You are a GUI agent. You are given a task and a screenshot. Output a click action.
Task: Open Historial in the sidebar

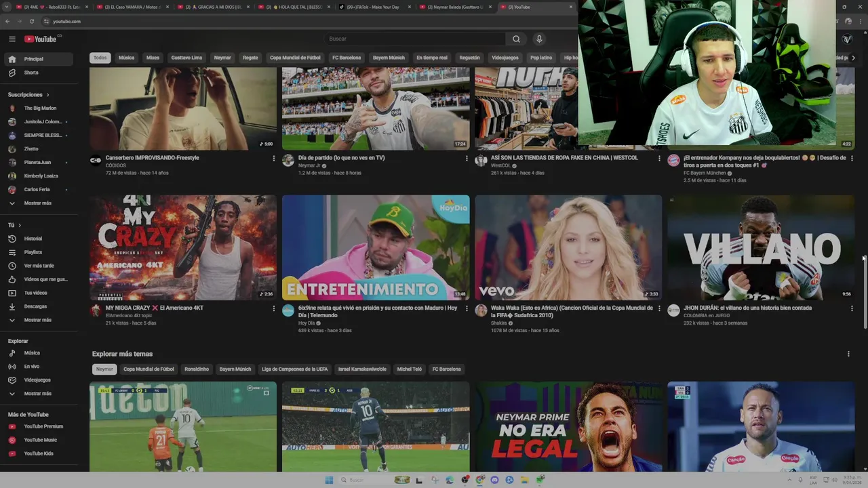(39, 239)
